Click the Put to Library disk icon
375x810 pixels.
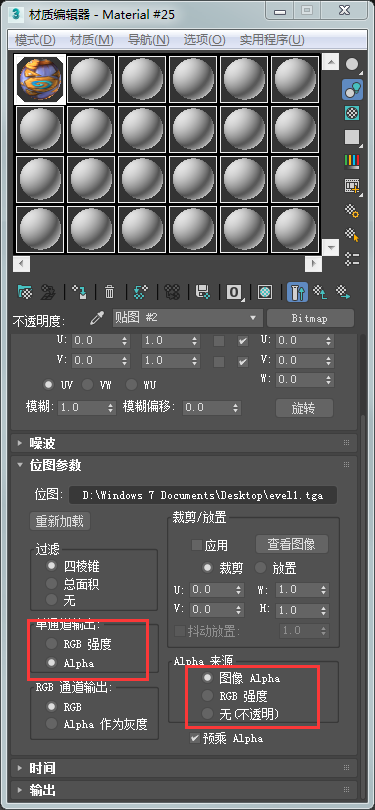click(x=202, y=292)
